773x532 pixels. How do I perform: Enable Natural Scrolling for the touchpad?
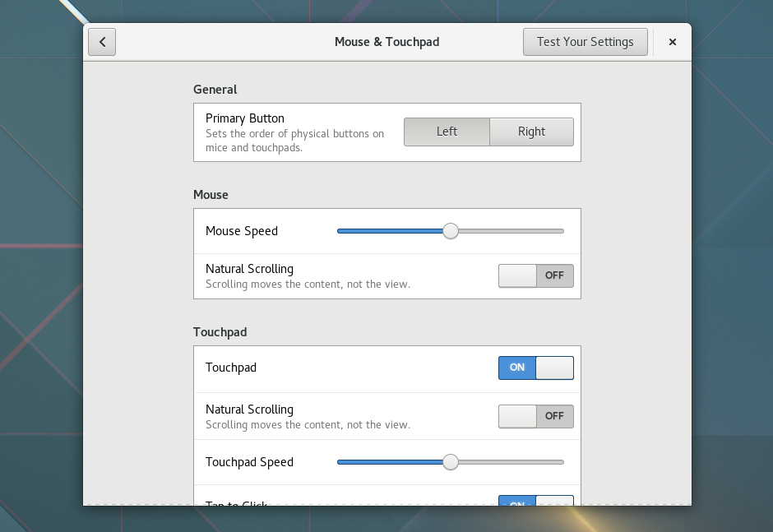(535, 416)
